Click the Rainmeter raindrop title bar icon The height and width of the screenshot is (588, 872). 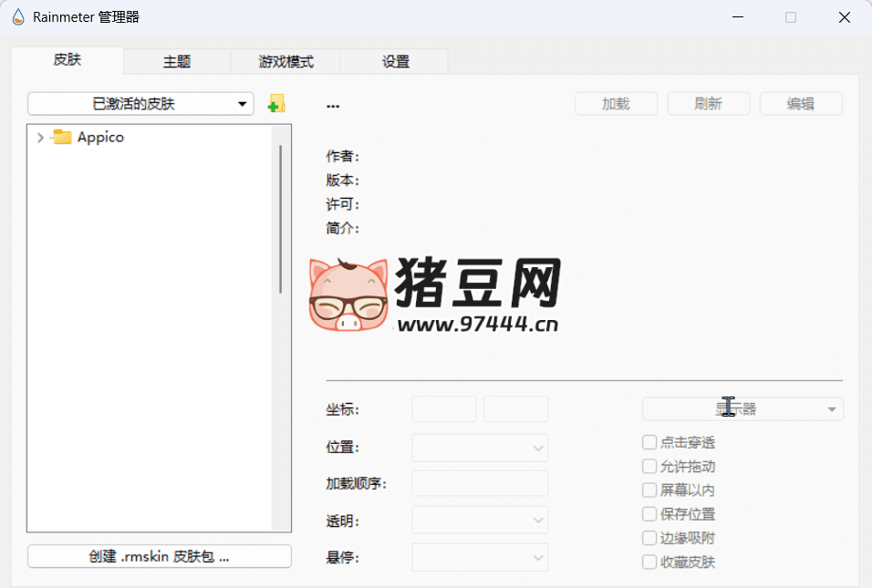(16, 16)
